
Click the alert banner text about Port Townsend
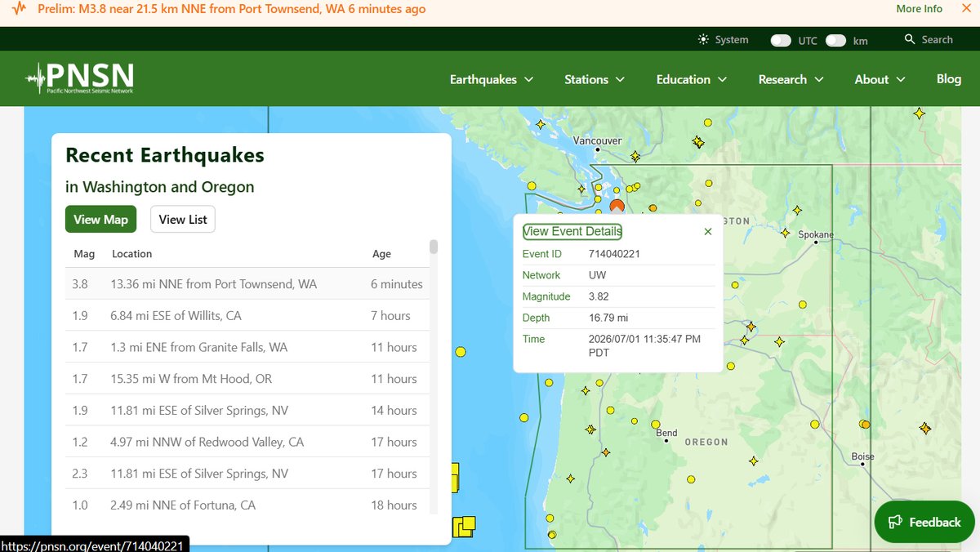[231, 9]
